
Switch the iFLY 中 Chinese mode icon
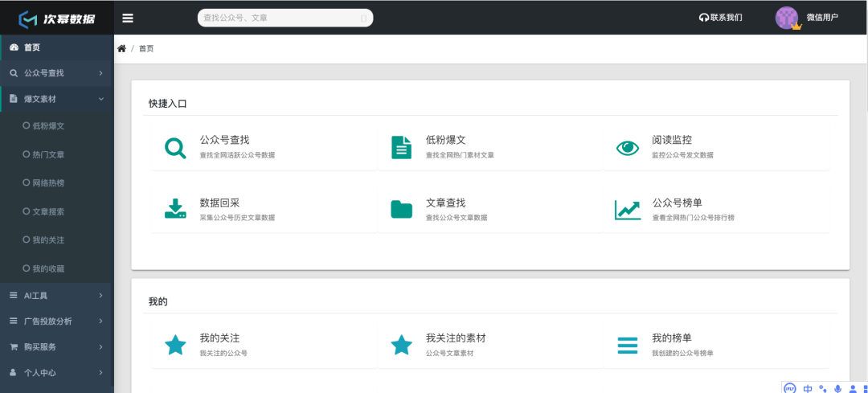pyautogui.click(x=808, y=388)
